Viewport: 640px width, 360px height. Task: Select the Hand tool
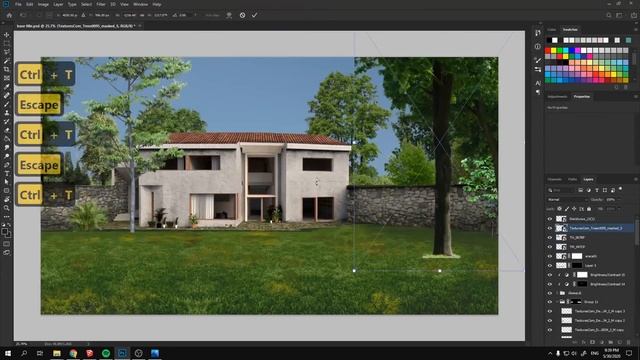[7, 199]
